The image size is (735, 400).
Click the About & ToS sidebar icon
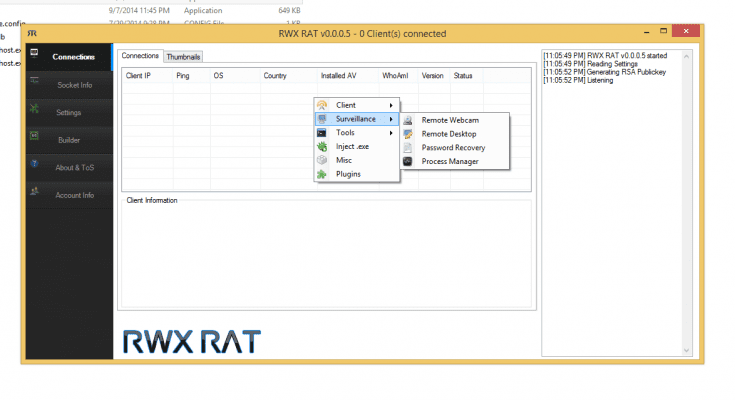click(35, 165)
